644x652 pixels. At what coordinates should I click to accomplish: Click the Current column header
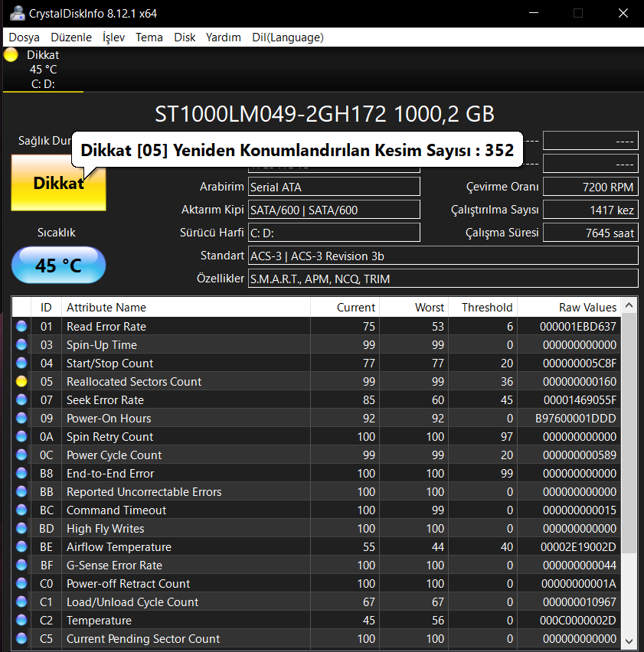[345, 308]
